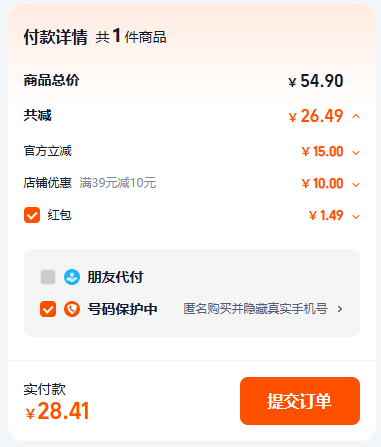Expand the 红包 amount chevron

[x=356, y=217]
